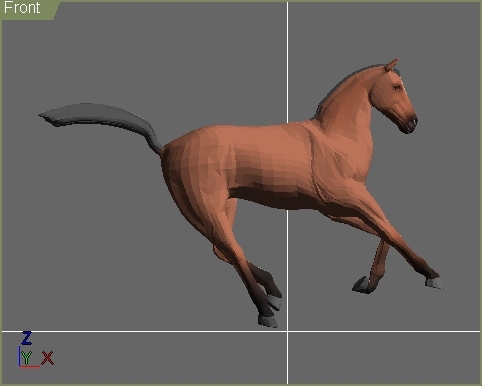Click the horse's pointed ear
Image resolution: width=482 pixels, height=386 pixels.
tap(392, 65)
